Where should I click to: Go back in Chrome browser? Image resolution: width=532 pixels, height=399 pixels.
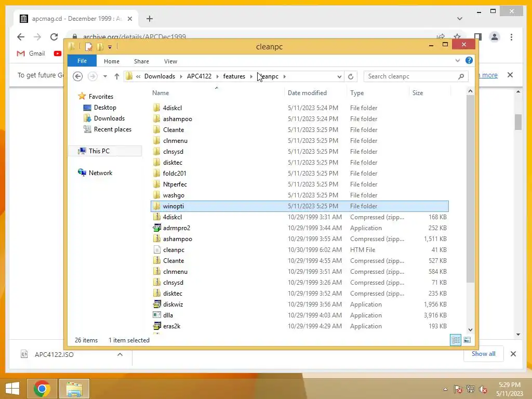[x=21, y=37]
